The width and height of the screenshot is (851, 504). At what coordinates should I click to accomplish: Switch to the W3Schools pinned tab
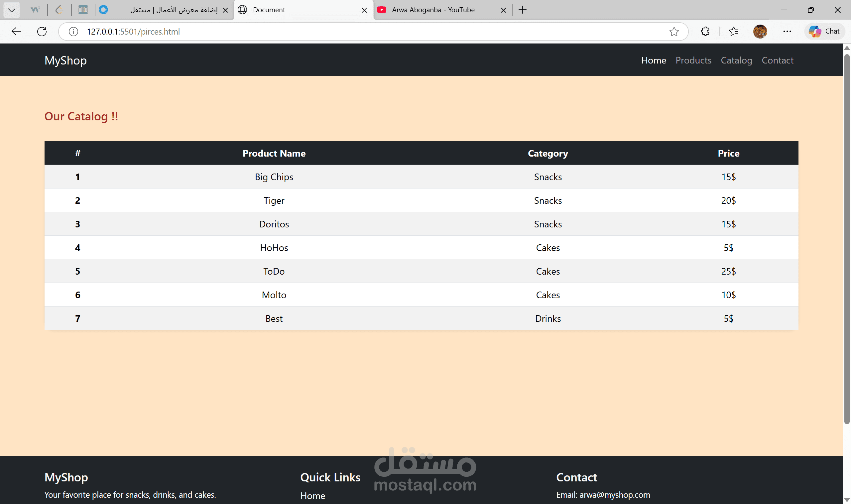[35, 10]
